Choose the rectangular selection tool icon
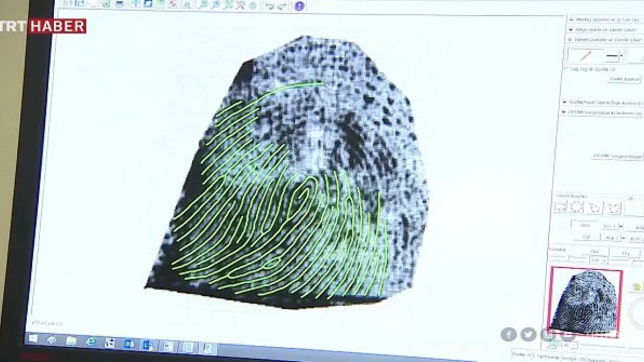Viewport: 644px width, 362px height. click(559, 207)
